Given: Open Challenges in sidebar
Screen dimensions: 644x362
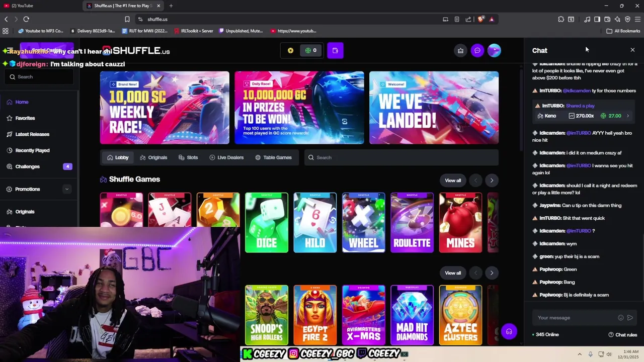Looking at the screenshot, I should 39,166.
